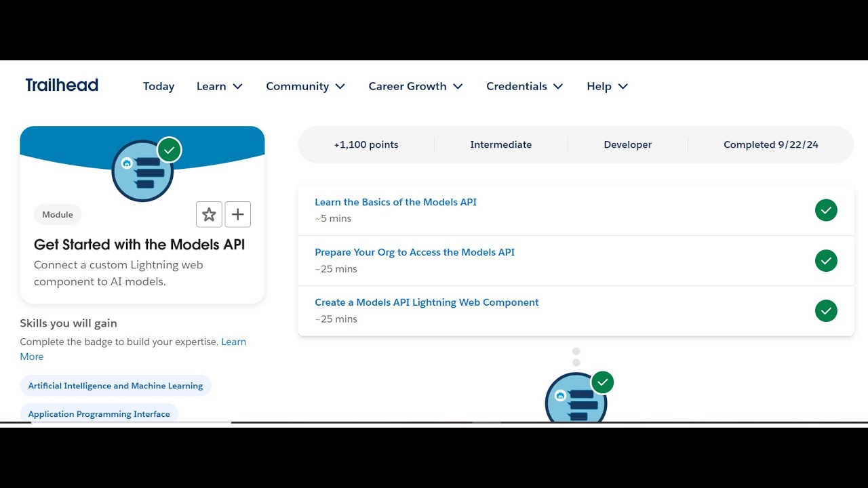This screenshot has height=488, width=868.
Task: Click the module description about Lightning web component
Action: tap(119, 273)
